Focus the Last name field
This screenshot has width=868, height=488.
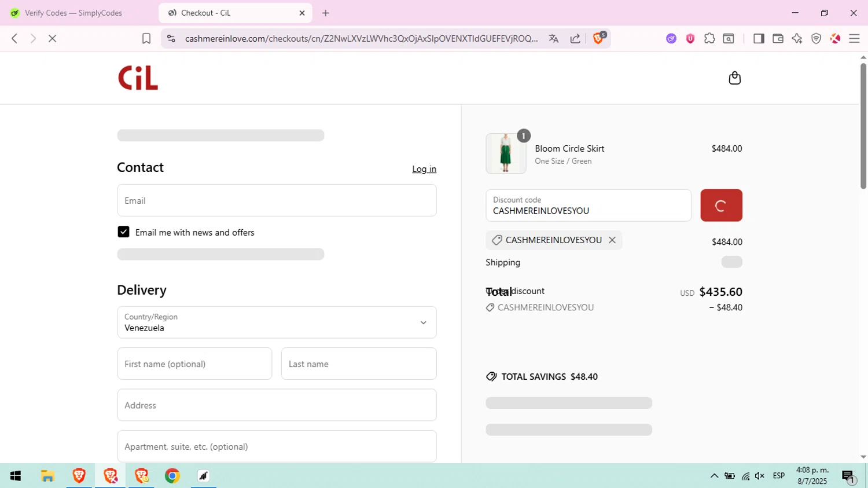(x=359, y=364)
